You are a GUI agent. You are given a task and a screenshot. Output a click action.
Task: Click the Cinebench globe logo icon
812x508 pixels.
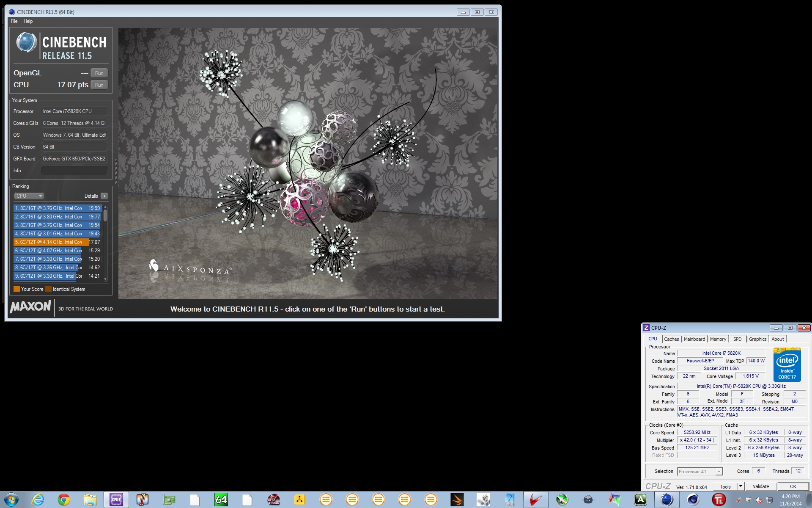click(x=26, y=43)
